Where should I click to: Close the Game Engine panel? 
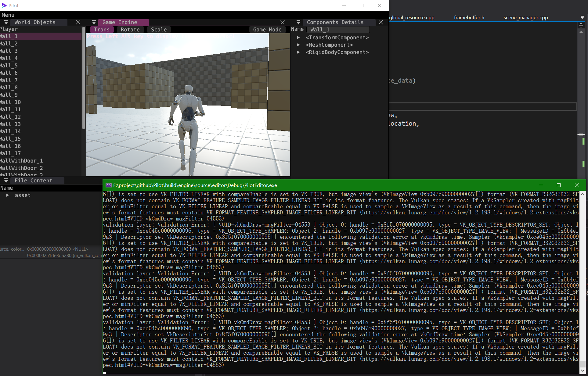click(282, 22)
